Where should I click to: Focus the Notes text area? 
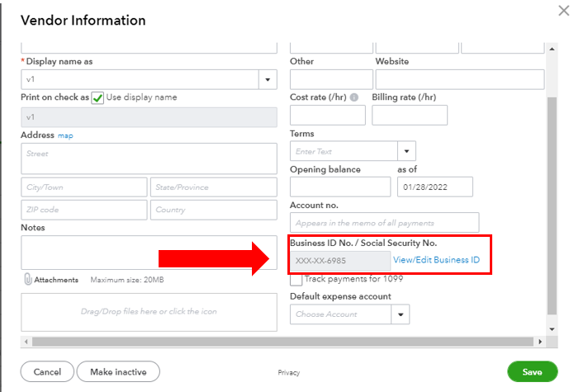tap(149, 253)
